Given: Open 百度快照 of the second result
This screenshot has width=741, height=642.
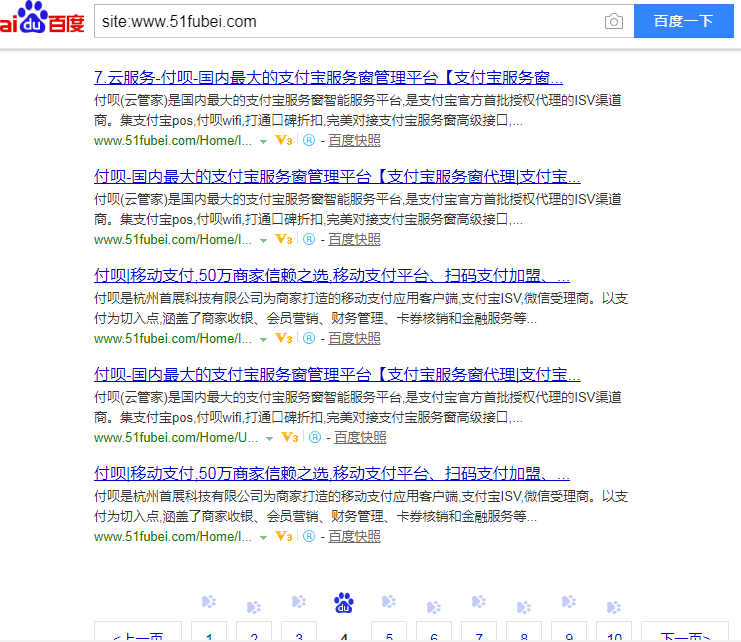Looking at the screenshot, I should (x=354, y=240).
